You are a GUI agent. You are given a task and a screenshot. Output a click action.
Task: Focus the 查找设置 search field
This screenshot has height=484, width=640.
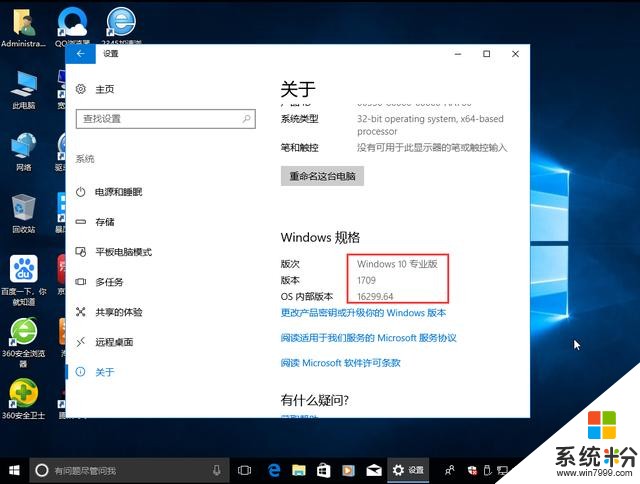166,119
